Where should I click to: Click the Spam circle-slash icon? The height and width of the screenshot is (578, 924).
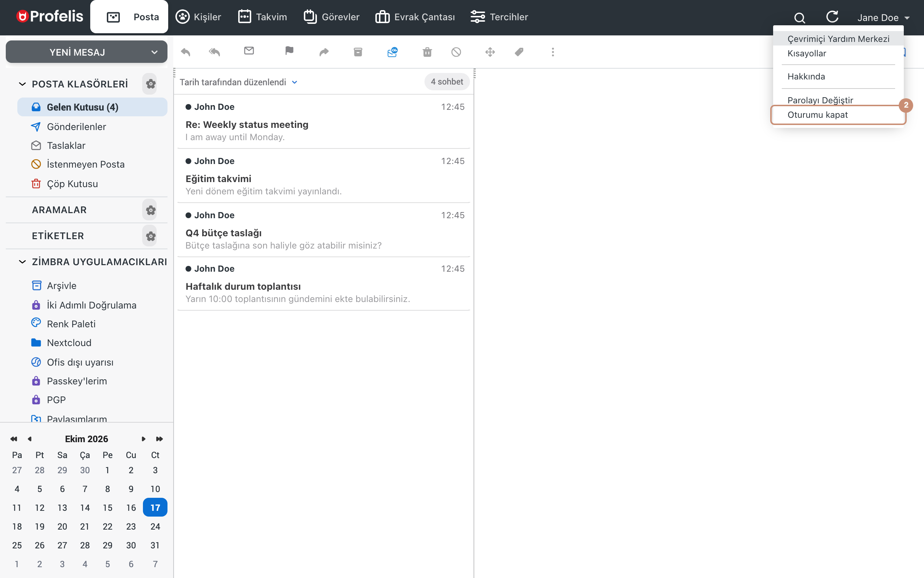[x=456, y=52]
